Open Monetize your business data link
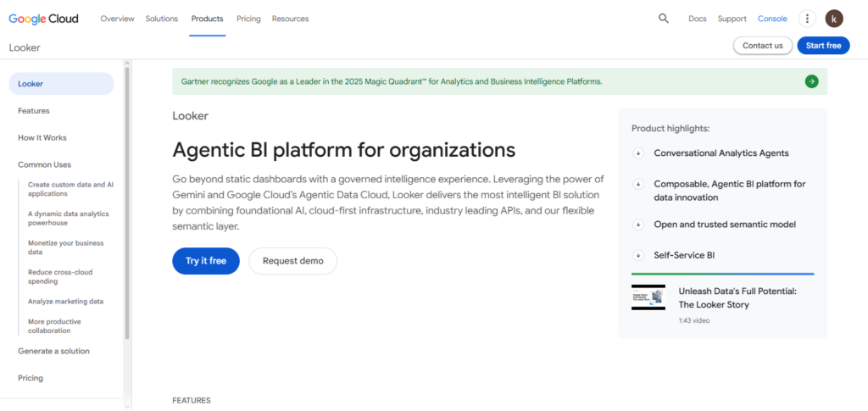The image size is (868, 411). [66, 247]
